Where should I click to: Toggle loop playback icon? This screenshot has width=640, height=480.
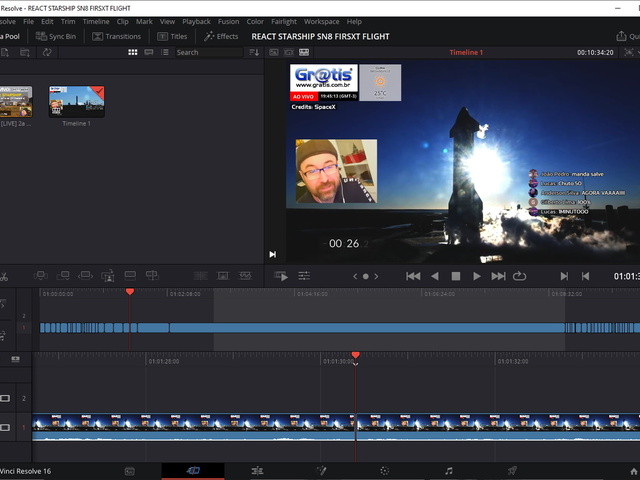click(x=519, y=276)
